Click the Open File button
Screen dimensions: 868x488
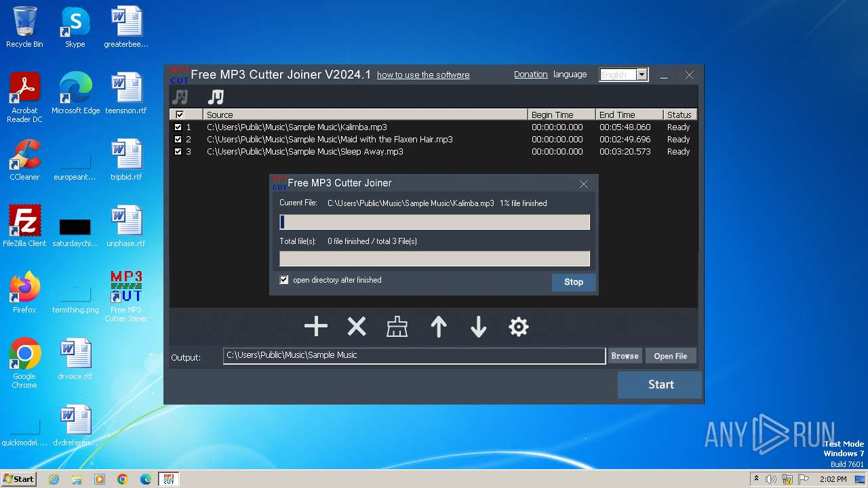(x=671, y=356)
